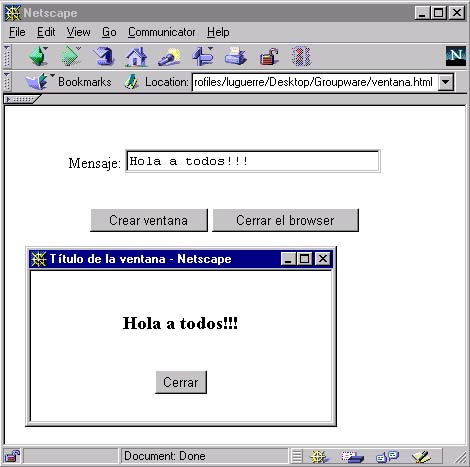Click the security lock icon in the status bar
Viewport: 470px width, 467px height.
[x=12, y=456]
